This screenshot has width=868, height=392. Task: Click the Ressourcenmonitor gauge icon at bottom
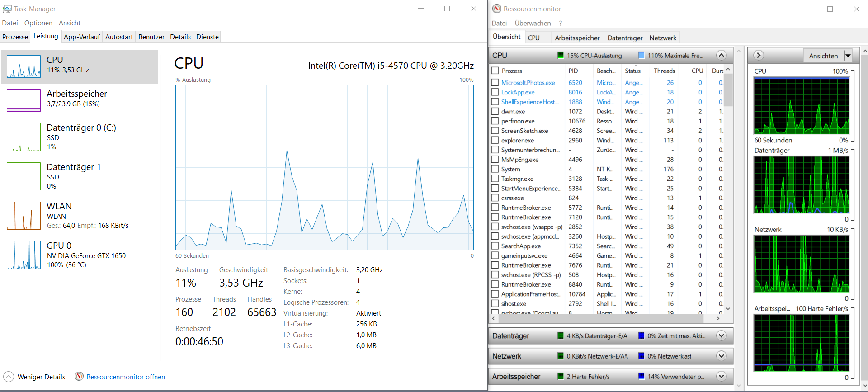click(79, 376)
